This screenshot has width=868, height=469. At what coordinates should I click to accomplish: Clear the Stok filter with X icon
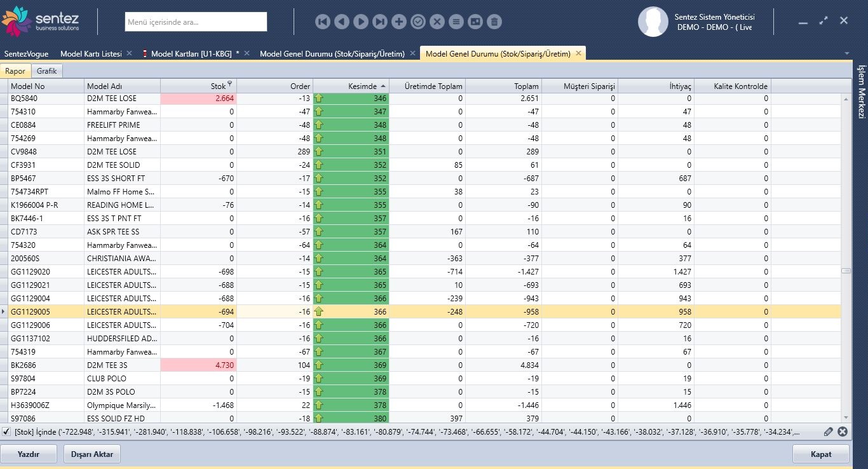(843, 432)
